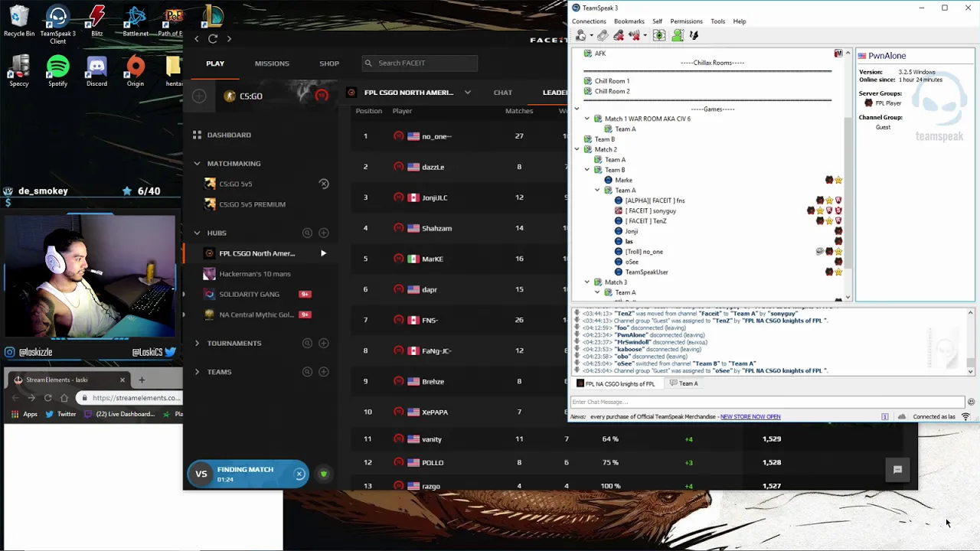This screenshot has height=551, width=980.
Task: Click search hubs icon next to HUBS
Action: [307, 233]
